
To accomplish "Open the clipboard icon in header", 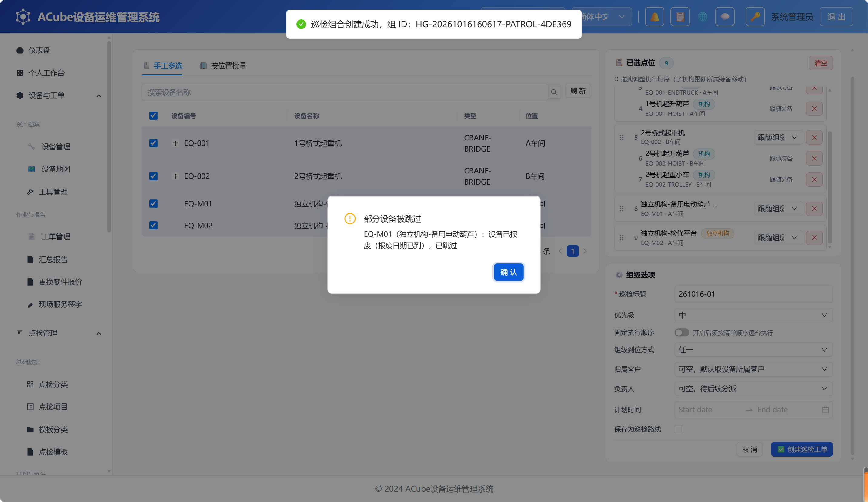I will point(680,17).
